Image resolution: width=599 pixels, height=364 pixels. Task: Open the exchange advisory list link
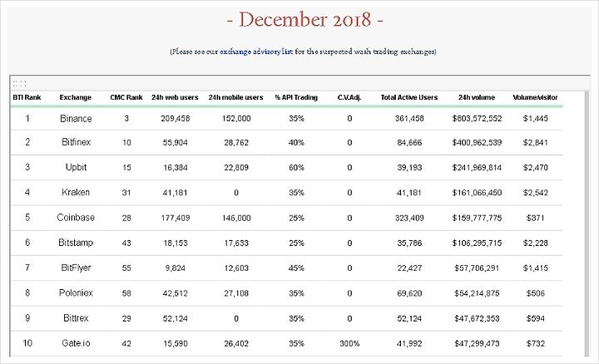(256, 52)
